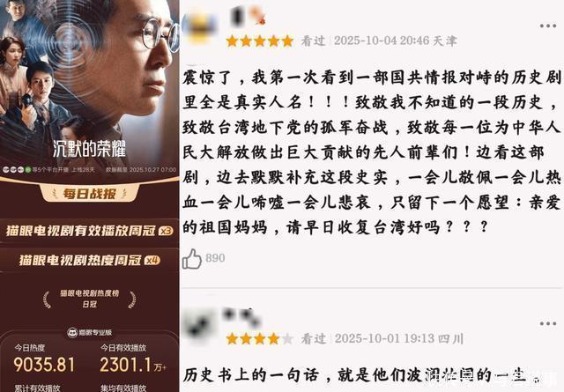
Task: Click the fifth star of first review
Action: click(287, 41)
